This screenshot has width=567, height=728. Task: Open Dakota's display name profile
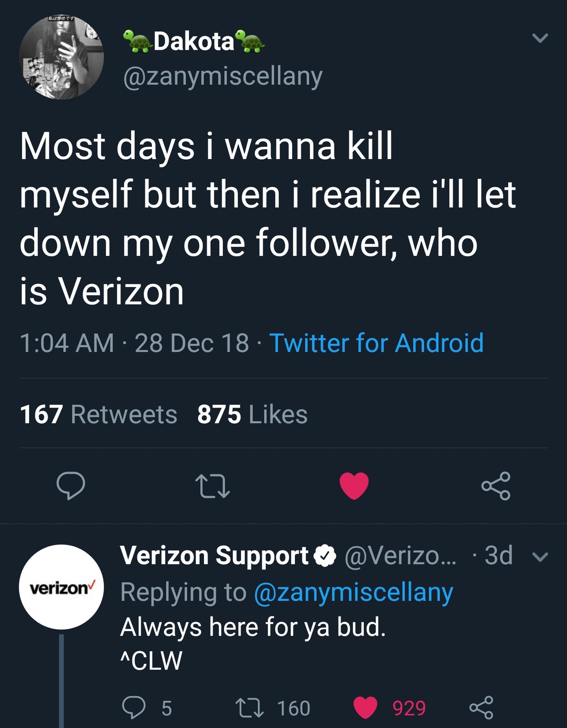[194, 41]
